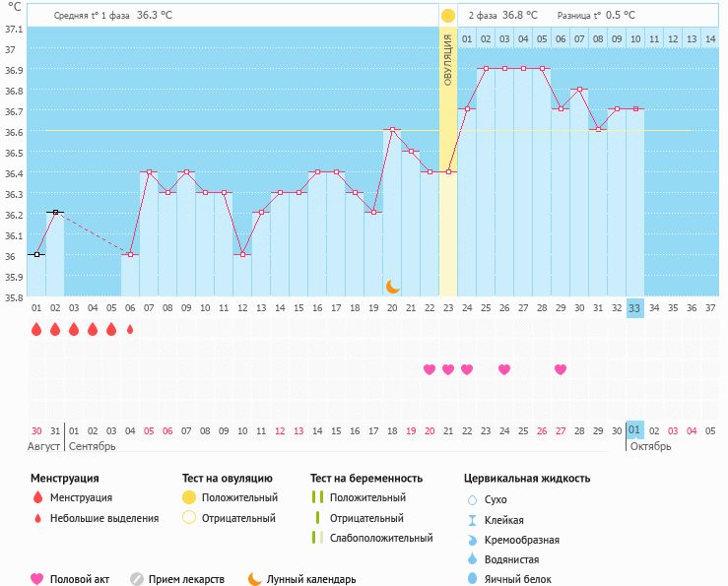This screenshot has width=728, height=586.
Task: Click the small spotting drop on day 06
Action: (x=130, y=329)
